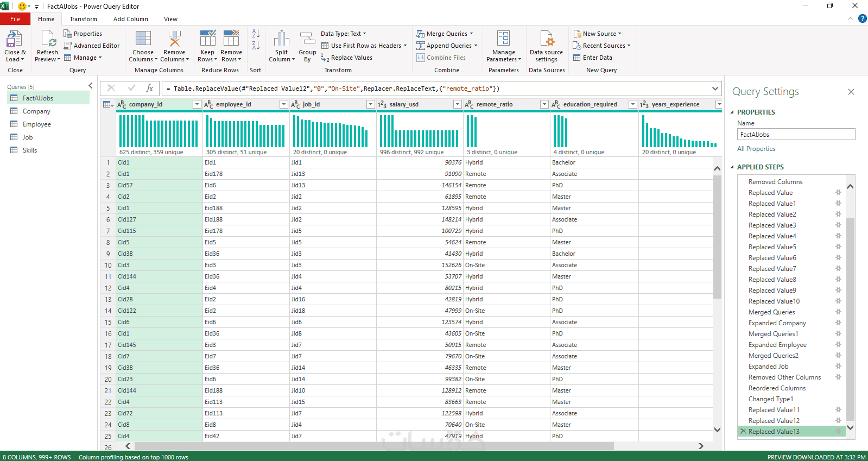This screenshot has width=868, height=461.
Task: Open the Advanced Editor
Action: pos(92,46)
